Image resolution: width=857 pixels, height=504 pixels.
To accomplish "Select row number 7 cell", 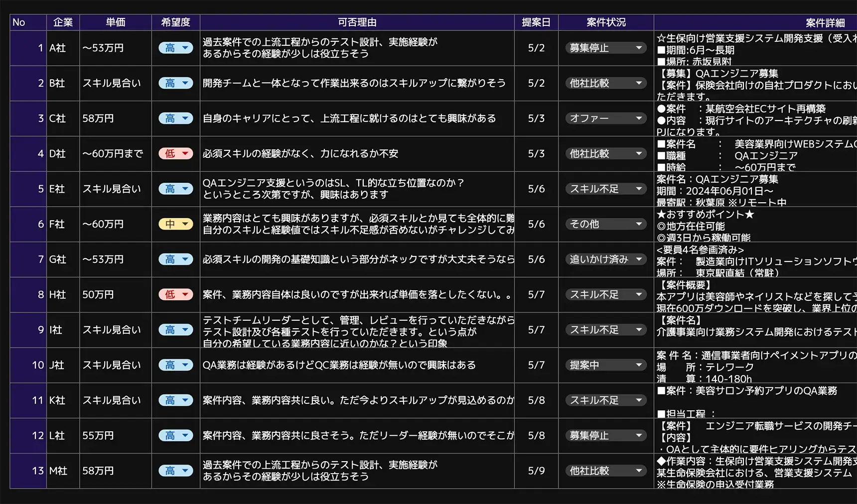I will pyautogui.click(x=28, y=259).
